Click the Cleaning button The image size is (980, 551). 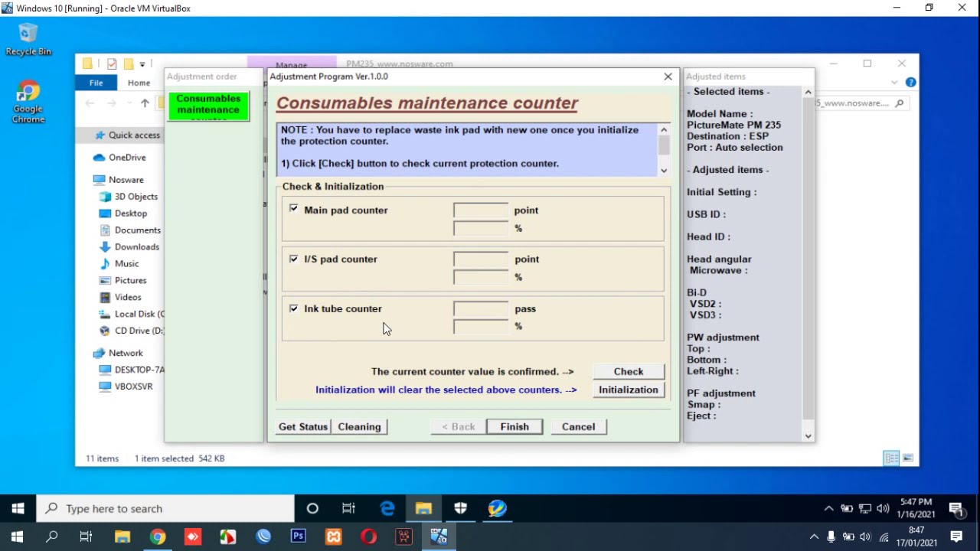(359, 426)
